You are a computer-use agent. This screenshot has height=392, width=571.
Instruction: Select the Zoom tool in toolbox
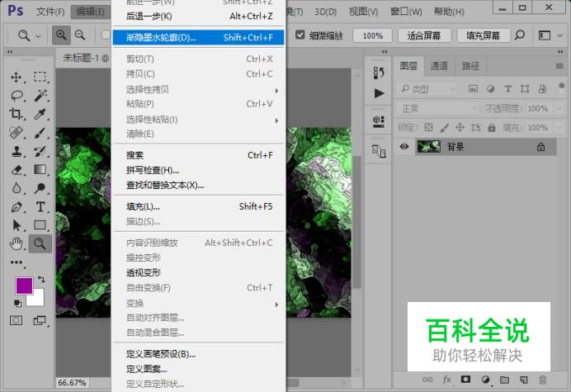coord(40,243)
